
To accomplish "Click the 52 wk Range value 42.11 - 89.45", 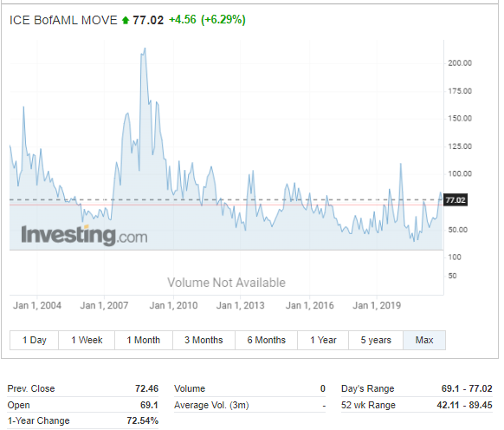I will [x=464, y=405].
